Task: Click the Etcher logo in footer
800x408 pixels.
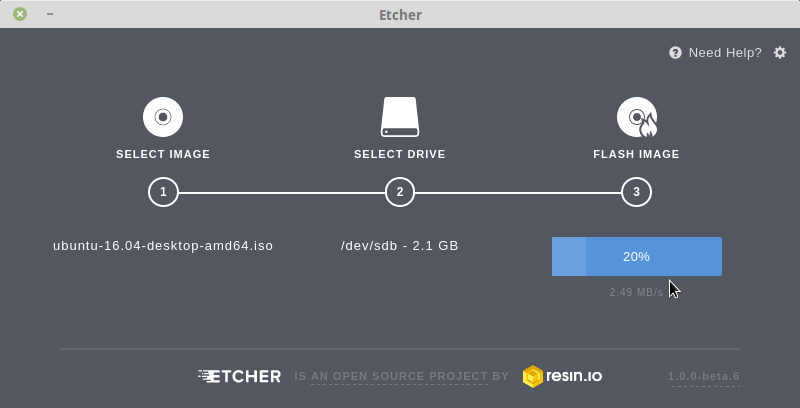Action: point(240,376)
